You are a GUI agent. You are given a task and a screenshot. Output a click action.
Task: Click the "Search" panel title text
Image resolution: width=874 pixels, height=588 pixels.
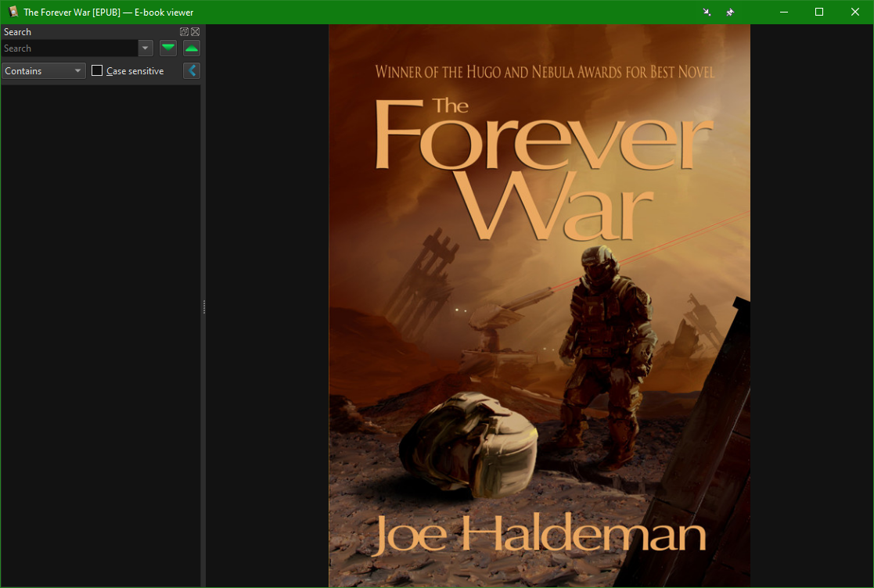click(17, 32)
